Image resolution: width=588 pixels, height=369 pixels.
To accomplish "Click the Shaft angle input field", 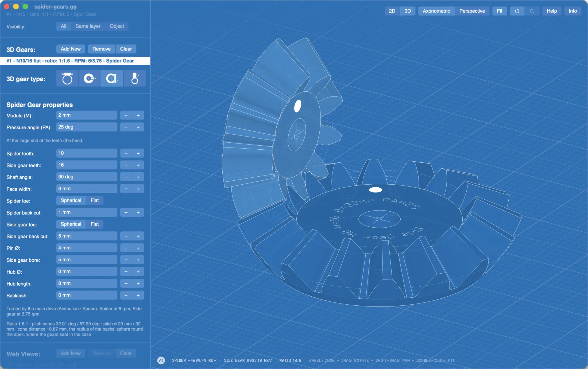I will (87, 177).
